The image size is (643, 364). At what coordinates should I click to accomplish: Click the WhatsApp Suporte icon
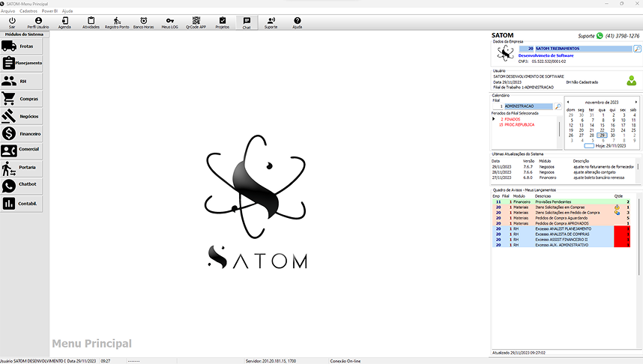[x=600, y=35]
